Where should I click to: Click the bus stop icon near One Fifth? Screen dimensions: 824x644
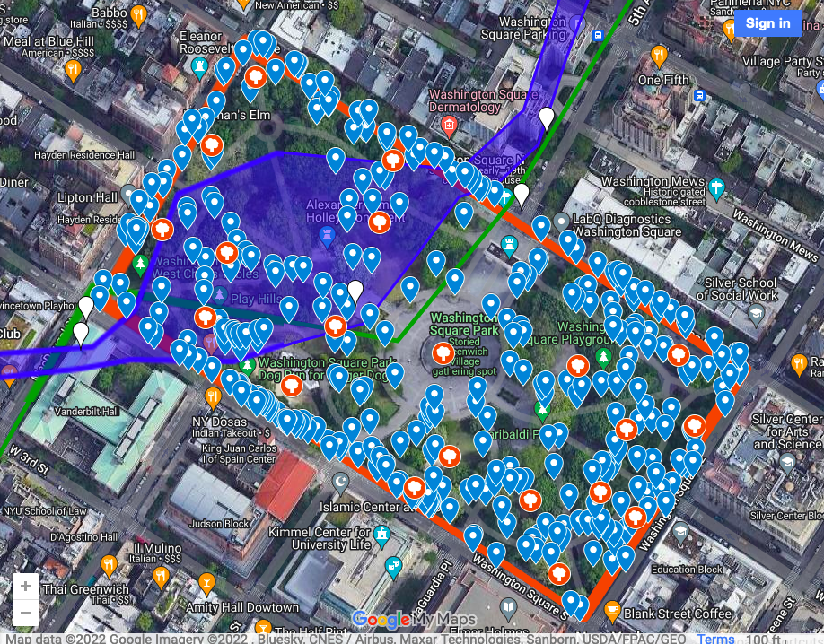coord(699,96)
